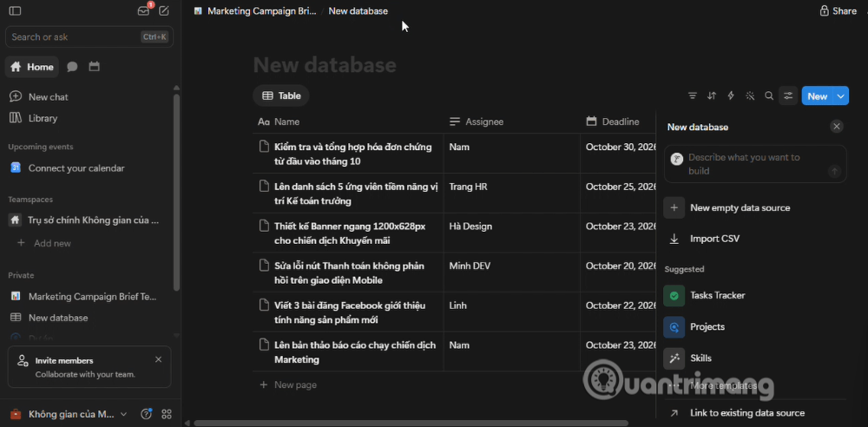This screenshot has height=427, width=868.
Task: Choose New empty data source
Action: (755, 207)
